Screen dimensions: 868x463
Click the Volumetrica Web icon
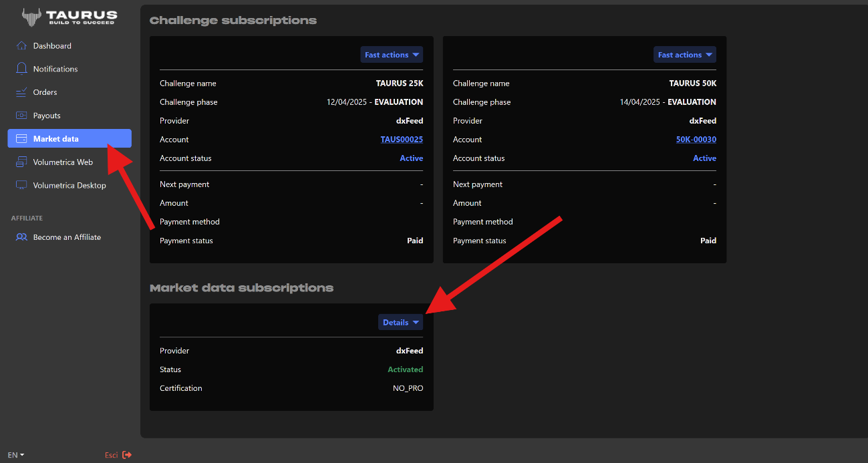21,162
